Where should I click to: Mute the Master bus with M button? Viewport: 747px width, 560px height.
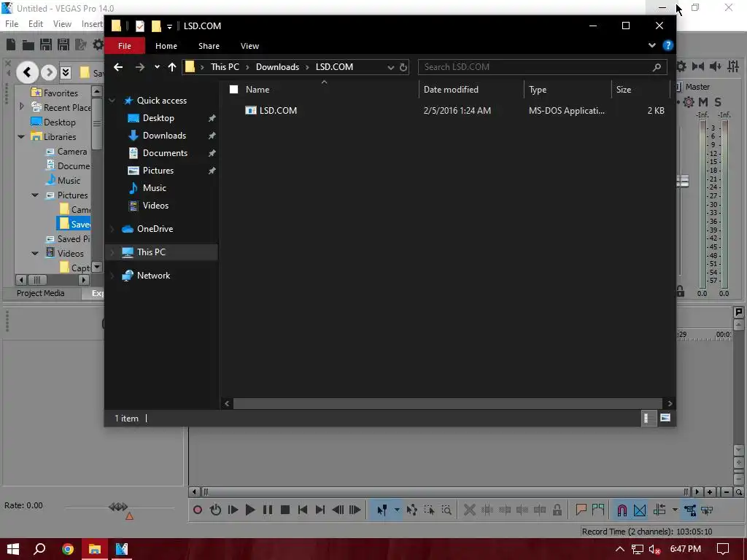703,102
